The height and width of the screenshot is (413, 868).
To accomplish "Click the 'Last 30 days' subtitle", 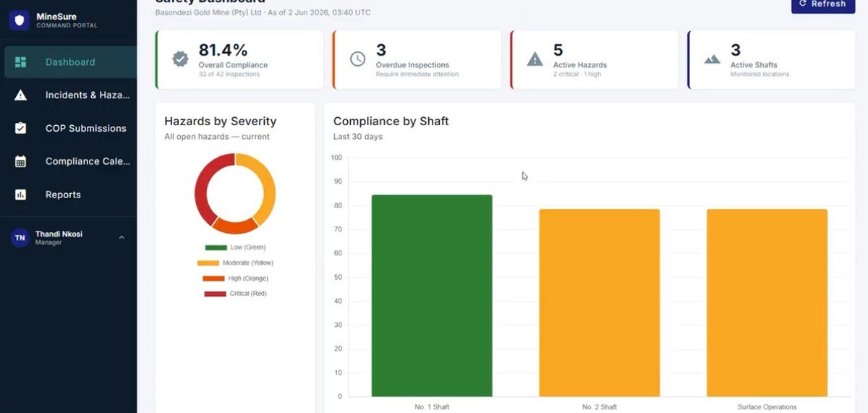I will point(358,137).
